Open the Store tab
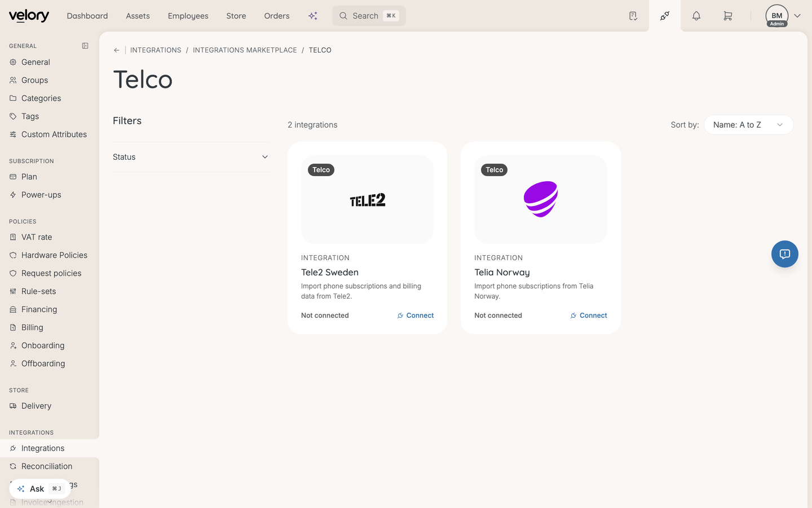 coord(236,16)
